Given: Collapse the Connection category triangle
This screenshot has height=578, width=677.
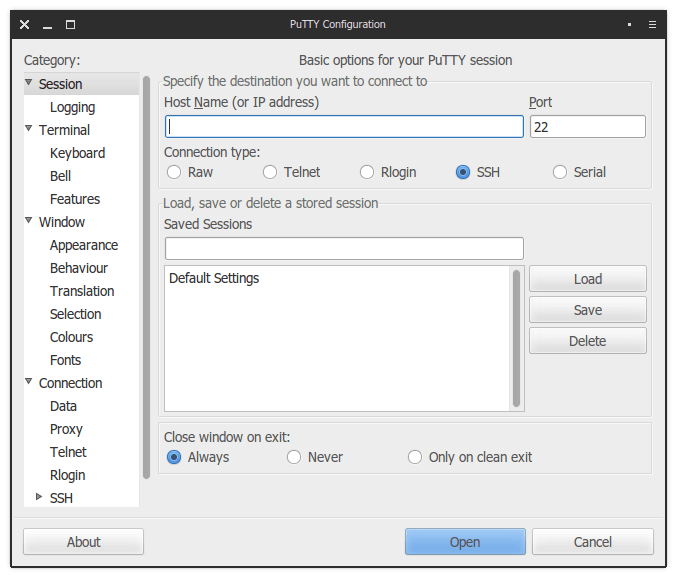Looking at the screenshot, I should [29, 382].
